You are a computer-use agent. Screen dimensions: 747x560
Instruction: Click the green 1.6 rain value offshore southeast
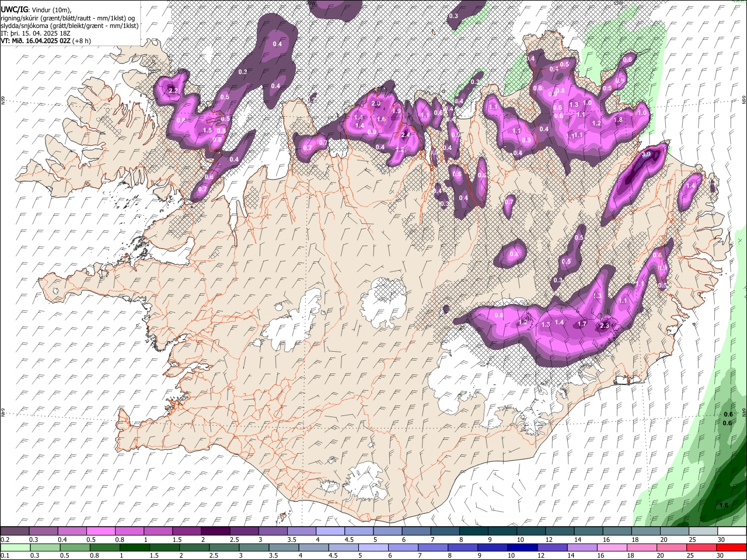pyautogui.click(x=724, y=505)
